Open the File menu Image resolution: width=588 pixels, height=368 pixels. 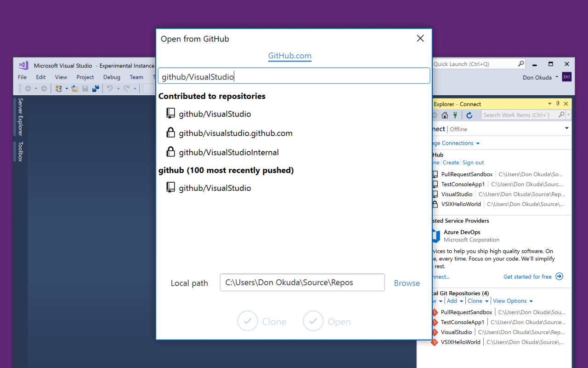(22, 77)
